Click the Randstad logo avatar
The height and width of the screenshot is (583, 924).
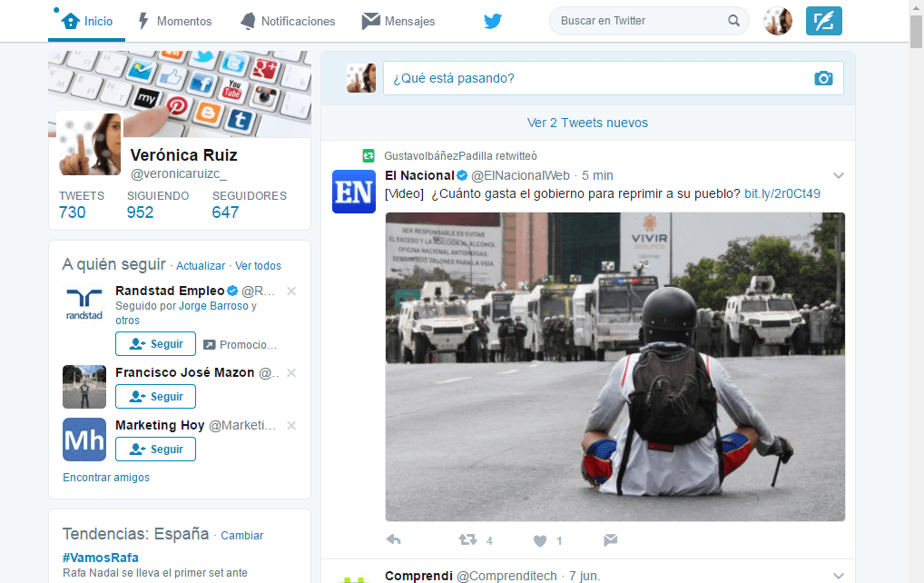(x=84, y=304)
